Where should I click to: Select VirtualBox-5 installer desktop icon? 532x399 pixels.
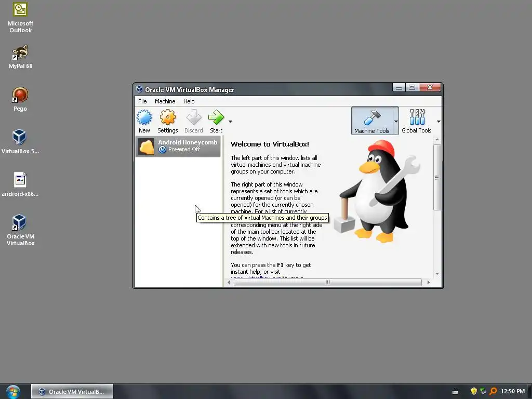(x=20, y=141)
